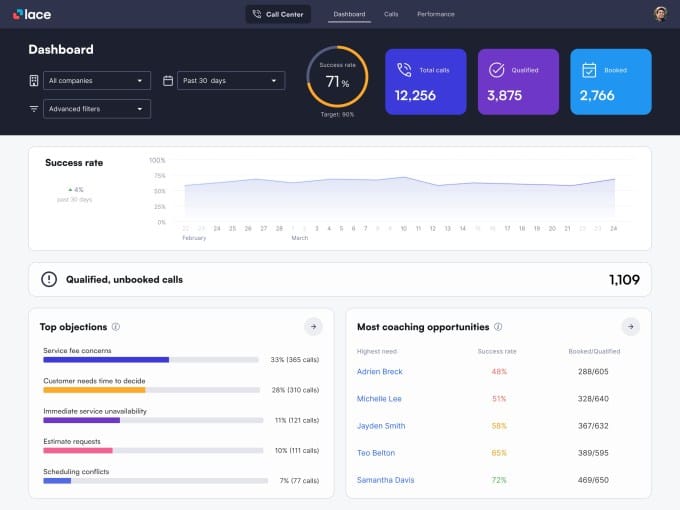Click the Call Center button
Viewport: 680px width, 510px height.
pos(278,14)
